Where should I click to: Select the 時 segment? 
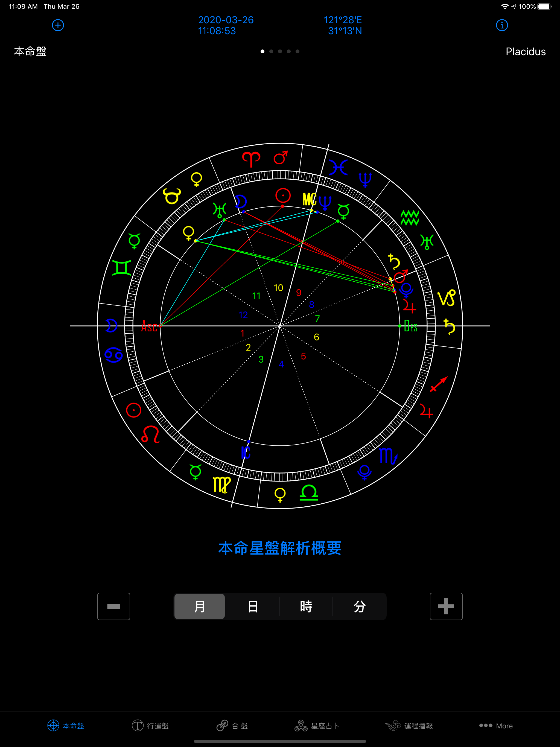coord(306,606)
